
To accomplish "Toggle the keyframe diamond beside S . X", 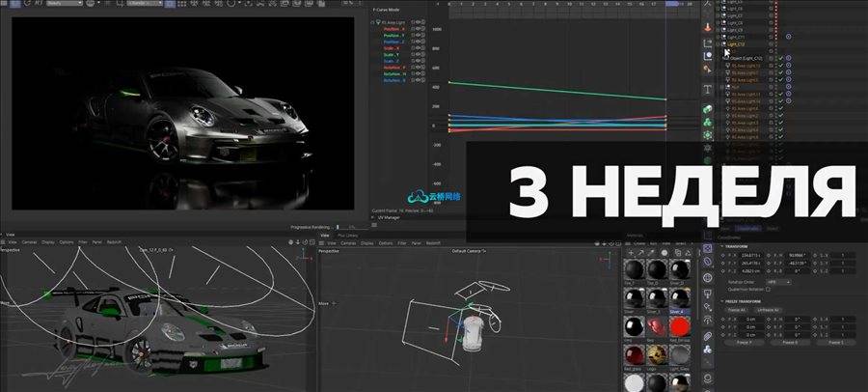I will 815,255.
